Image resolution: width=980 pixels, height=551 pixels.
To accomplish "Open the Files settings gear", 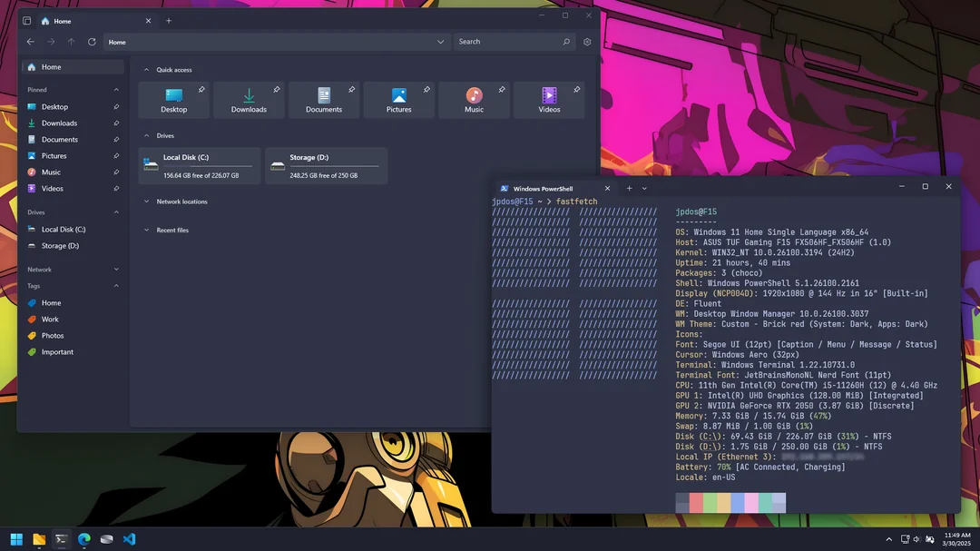I will click(x=587, y=42).
